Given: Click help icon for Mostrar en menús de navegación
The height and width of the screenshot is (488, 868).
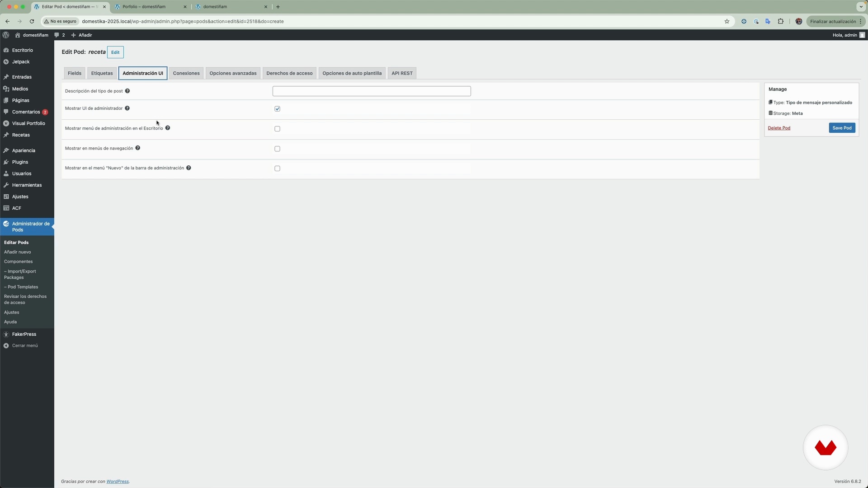Looking at the screenshot, I should click(x=138, y=148).
